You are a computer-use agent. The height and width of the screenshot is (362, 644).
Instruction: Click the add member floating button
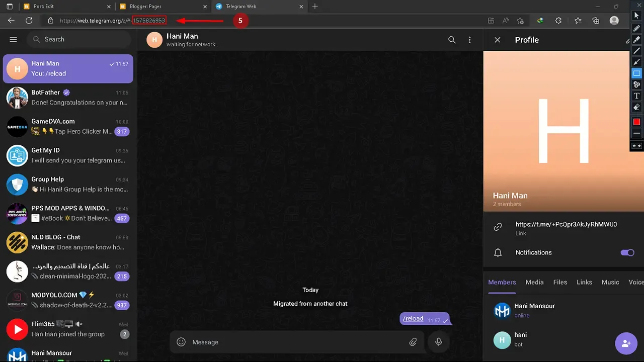click(x=626, y=343)
